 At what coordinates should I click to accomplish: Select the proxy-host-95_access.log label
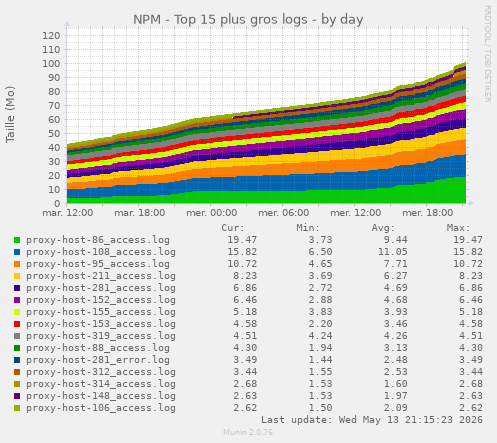click(x=98, y=264)
